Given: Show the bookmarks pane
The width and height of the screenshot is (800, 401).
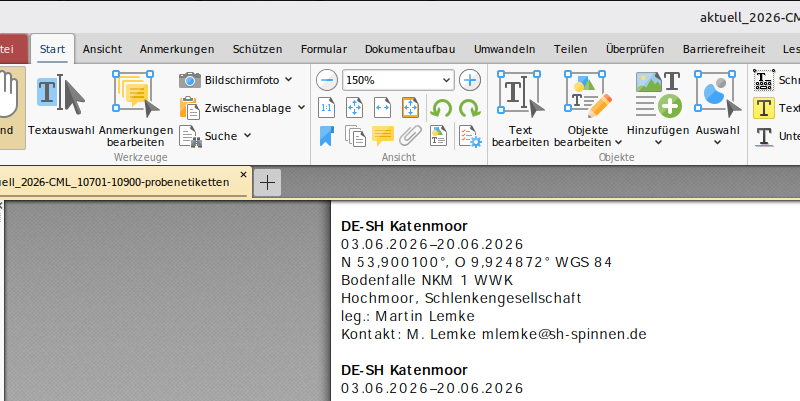Looking at the screenshot, I should pos(327,136).
